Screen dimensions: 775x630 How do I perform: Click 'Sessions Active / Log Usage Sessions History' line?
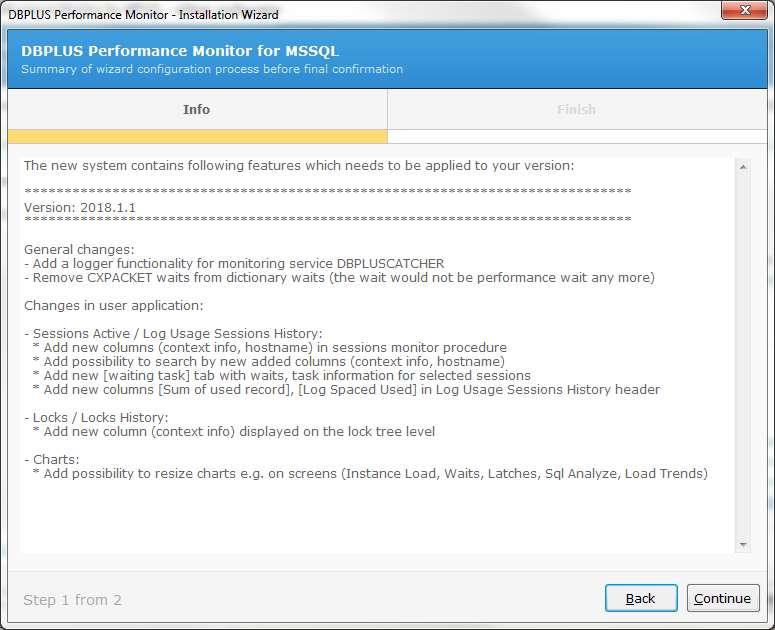click(x=173, y=334)
